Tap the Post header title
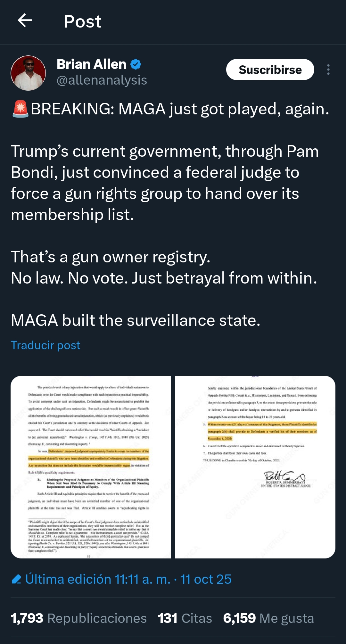Screen dimensions: 346x644 click(83, 21)
